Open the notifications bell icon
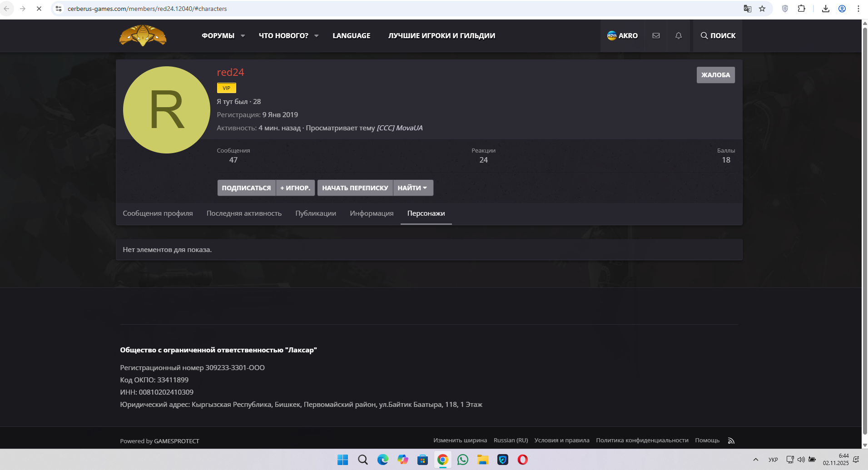868x470 pixels. [x=678, y=35]
